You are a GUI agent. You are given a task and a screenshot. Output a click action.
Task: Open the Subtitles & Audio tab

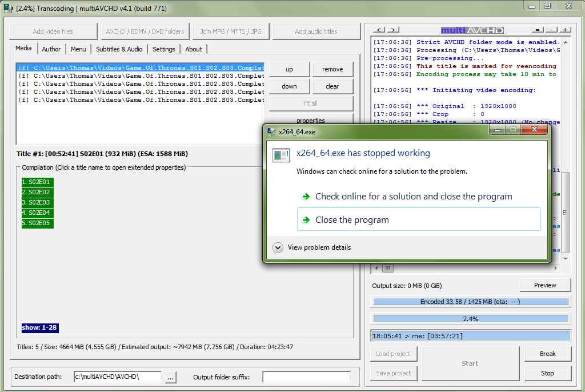[119, 49]
